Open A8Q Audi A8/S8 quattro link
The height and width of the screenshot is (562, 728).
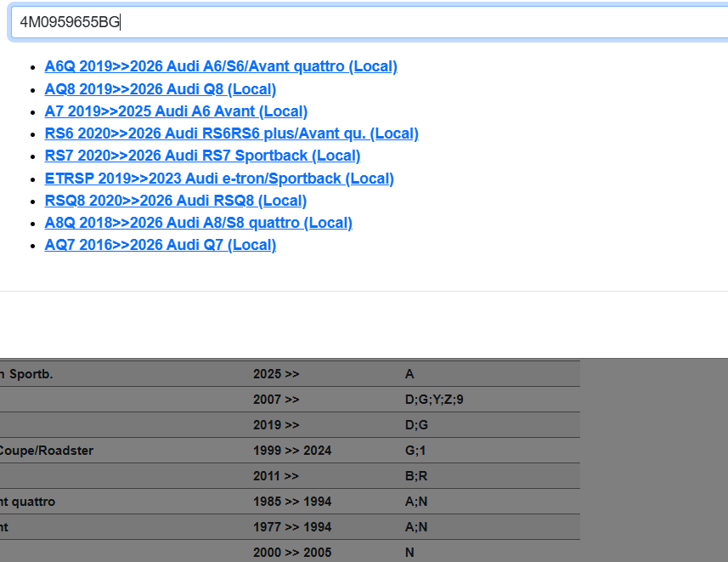click(198, 223)
